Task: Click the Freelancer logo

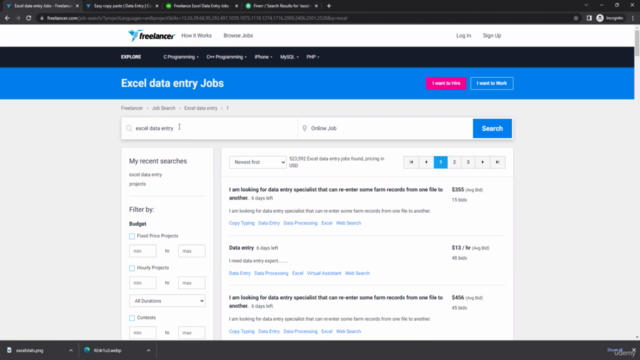Action: click(x=151, y=36)
